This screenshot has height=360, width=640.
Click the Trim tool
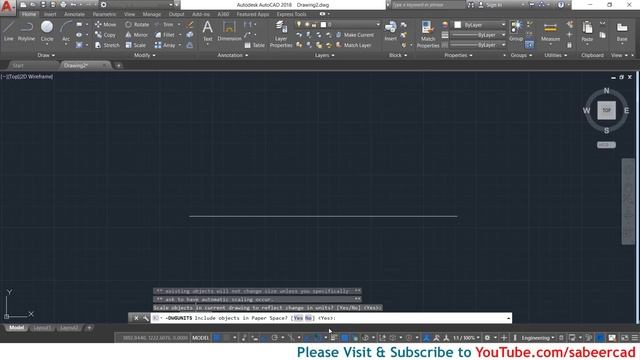(164, 24)
